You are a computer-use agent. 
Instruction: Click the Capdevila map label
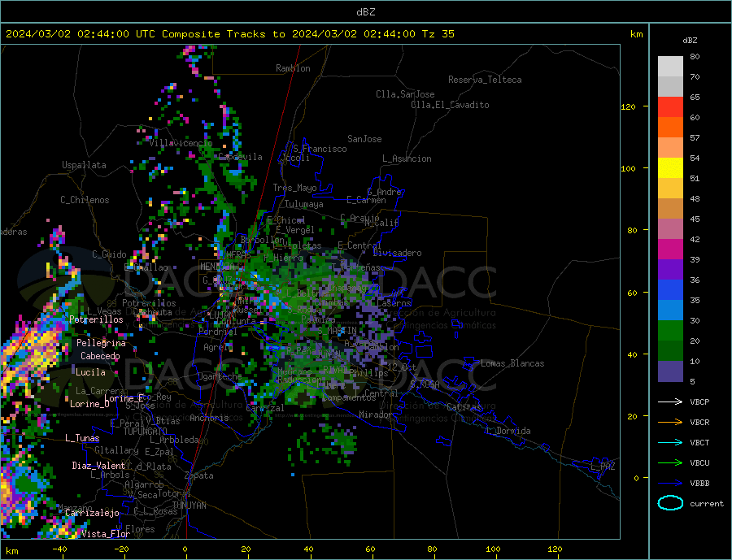pos(241,157)
